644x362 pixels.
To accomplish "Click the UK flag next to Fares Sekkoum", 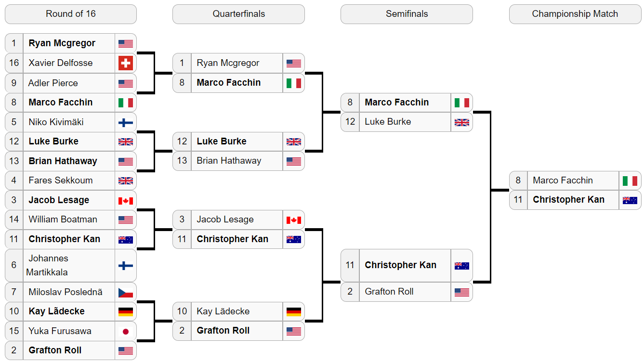I will pos(126,181).
